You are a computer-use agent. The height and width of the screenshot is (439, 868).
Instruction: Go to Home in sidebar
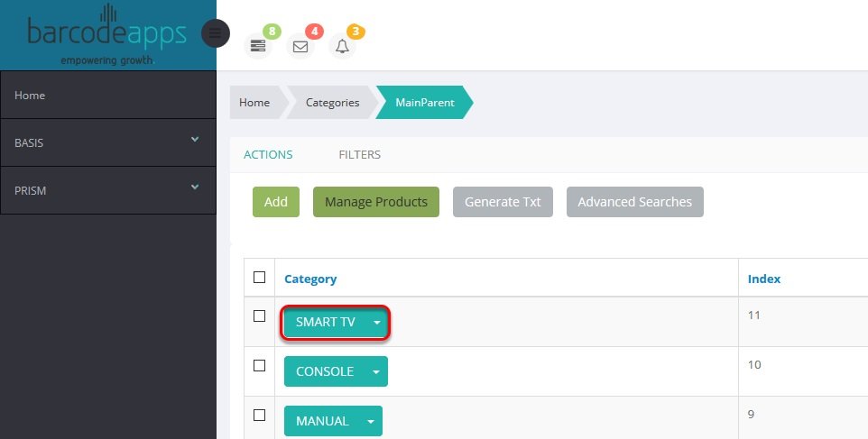[x=108, y=95]
